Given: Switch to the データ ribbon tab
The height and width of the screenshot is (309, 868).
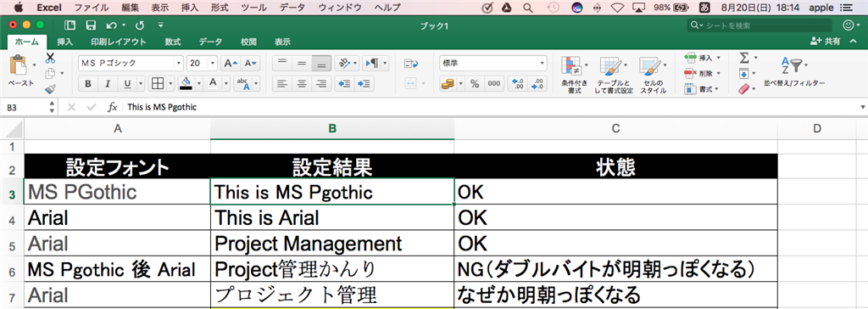Looking at the screenshot, I should (x=210, y=42).
